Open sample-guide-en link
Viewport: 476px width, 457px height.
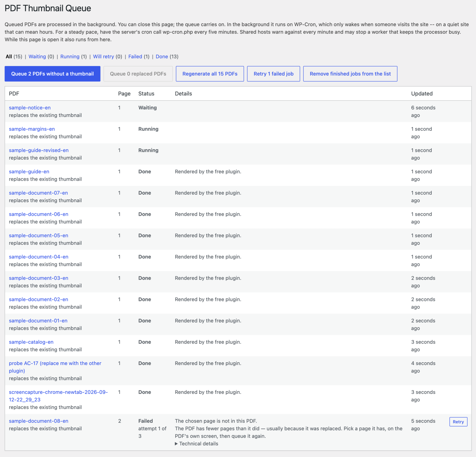pyautogui.click(x=29, y=172)
